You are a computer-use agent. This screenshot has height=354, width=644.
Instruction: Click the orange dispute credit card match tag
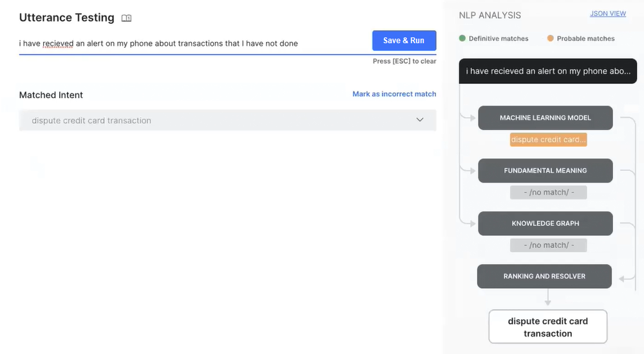click(x=549, y=140)
